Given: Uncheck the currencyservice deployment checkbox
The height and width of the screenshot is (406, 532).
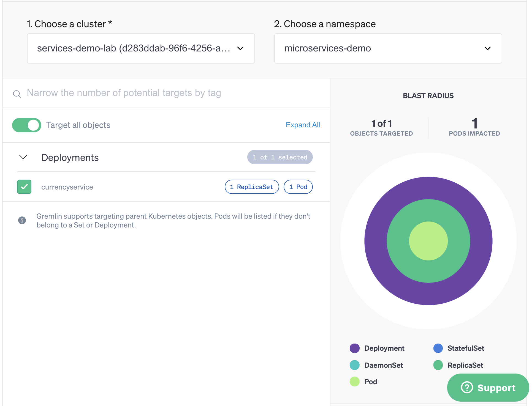Looking at the screenshot, I should [24, 187].
